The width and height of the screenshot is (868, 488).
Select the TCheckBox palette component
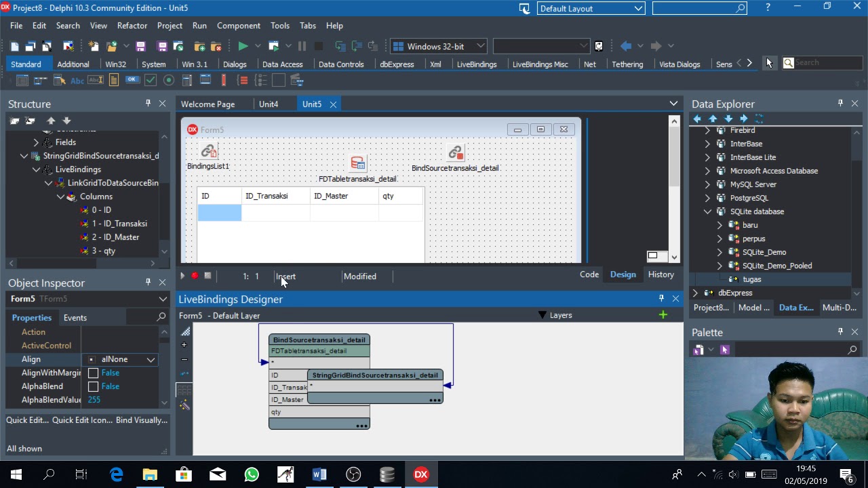point(151,80)
